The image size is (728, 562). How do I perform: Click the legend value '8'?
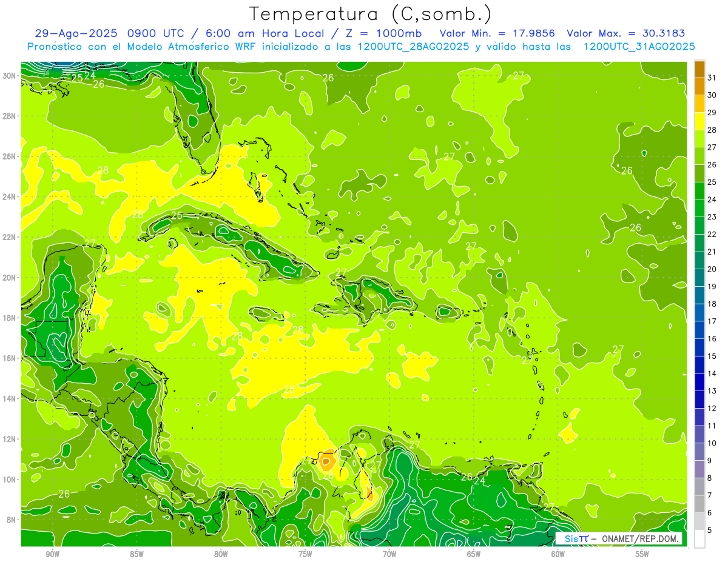pos(710,478)
